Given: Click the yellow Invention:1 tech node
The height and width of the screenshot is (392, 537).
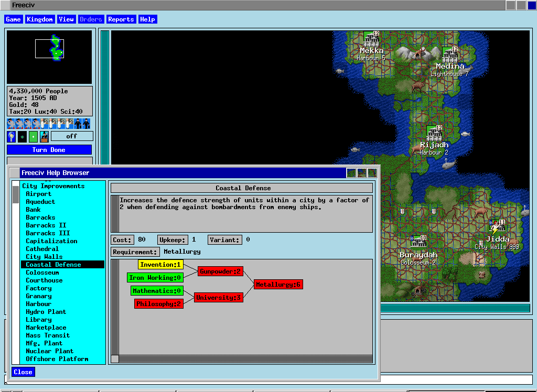Looking at the screenshot, I should point(160,265).
